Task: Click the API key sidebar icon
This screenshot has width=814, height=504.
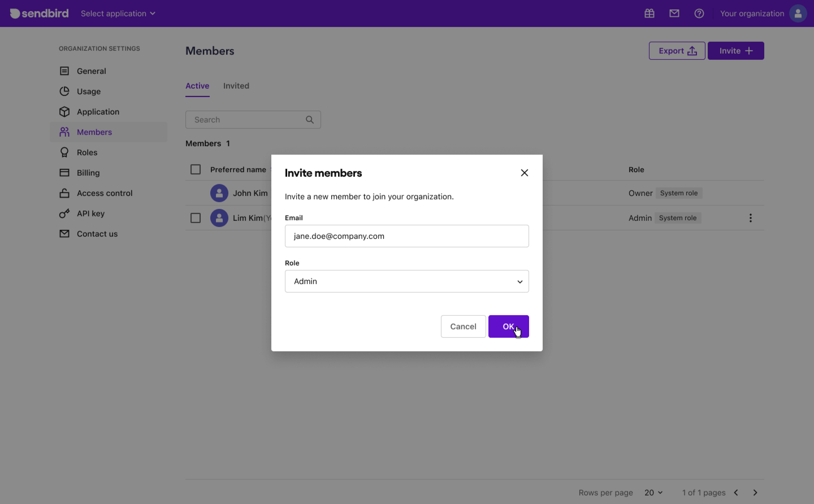Action: pyautogui.click(x=64, y=213)
